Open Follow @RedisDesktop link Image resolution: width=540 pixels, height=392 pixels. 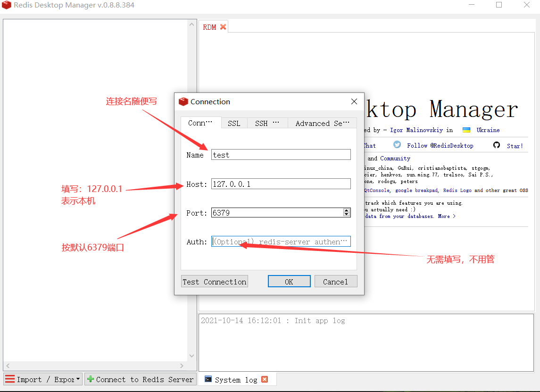[x=440, y=146]
